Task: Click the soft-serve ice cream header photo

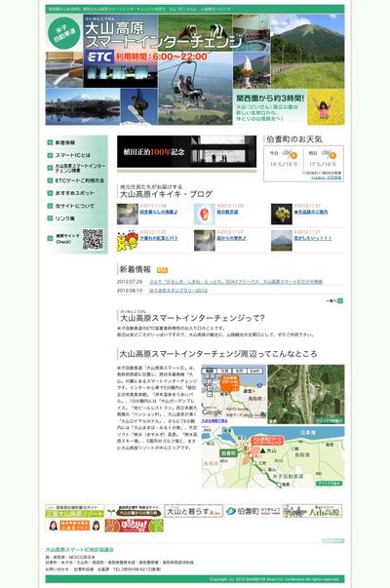Action: [x=252, y=70]
